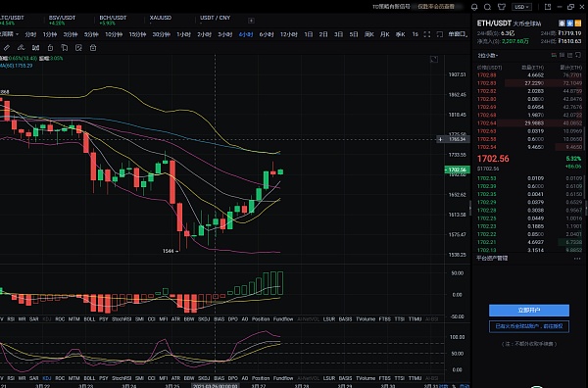Select the 15-minute timeframe

click(x=137, y=34)
